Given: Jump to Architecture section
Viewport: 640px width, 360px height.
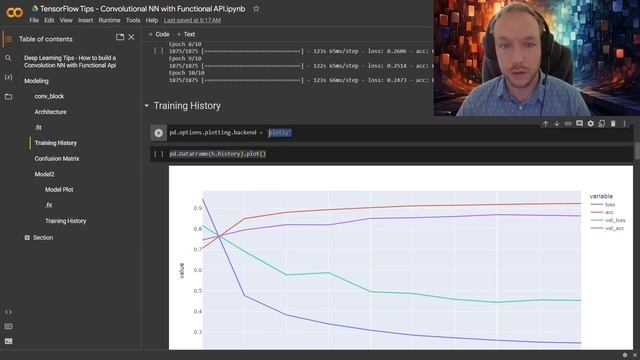Looking at the screenshot, I should coord(51,112).
